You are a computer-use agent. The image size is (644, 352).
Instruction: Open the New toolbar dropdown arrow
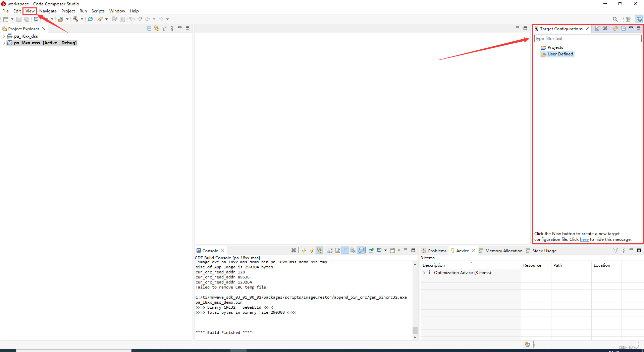click(x=12, y=19)
